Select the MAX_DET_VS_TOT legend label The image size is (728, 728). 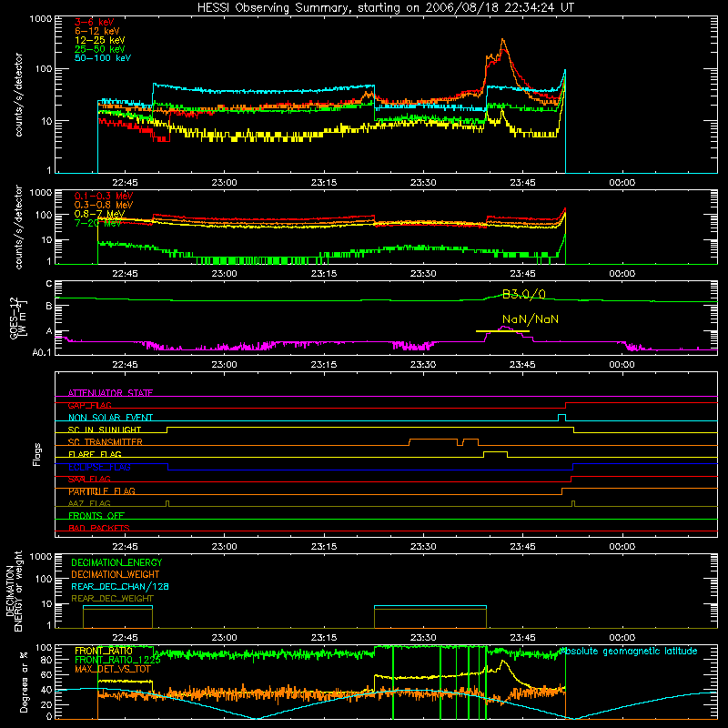tap(113, 669)
